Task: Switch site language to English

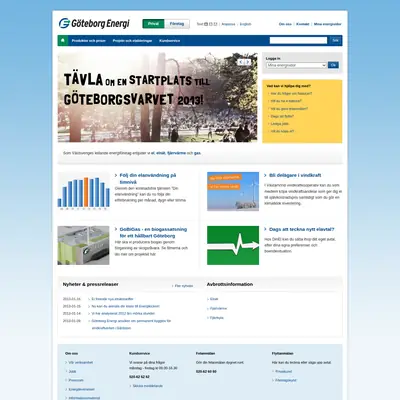Action: pyautogui.click(x=245, y=24)
